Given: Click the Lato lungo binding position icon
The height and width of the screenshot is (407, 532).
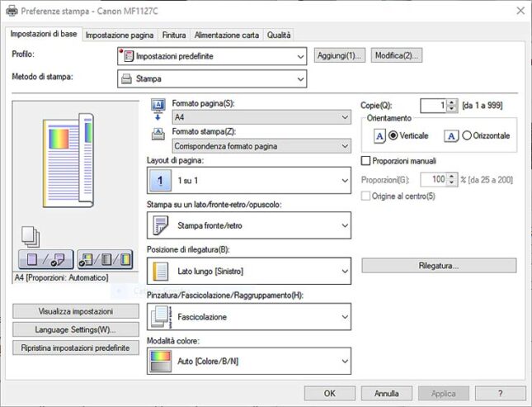Looking at the screenshot, I should pos(158,271).
